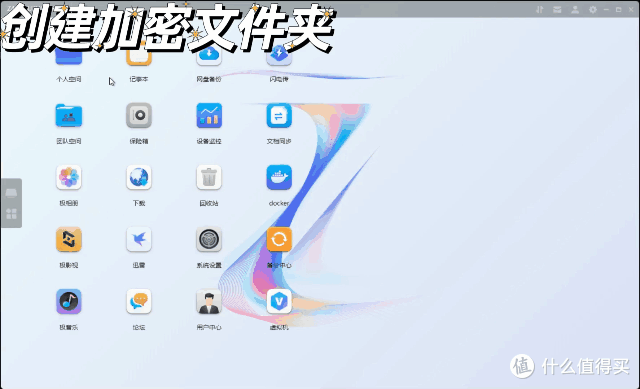
Task: Open the 团队空间 team space folder
Action: pyautogui.click(x=69, y=116)
